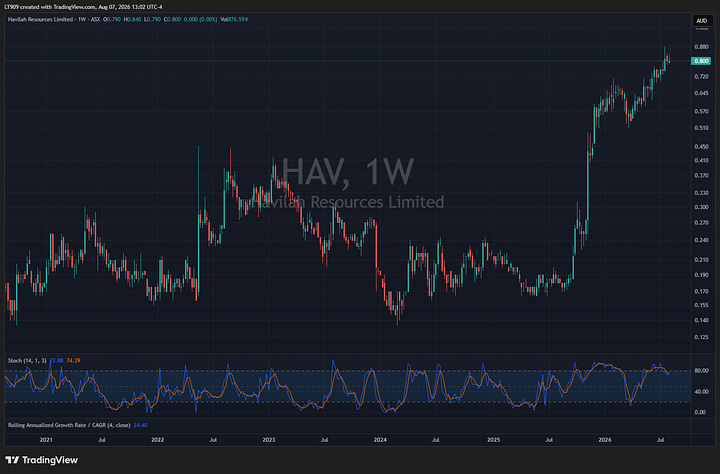Screen dimensions: 720x474
Task: Click the latest weekly candle near 0.800
Action: pos(669,59)
